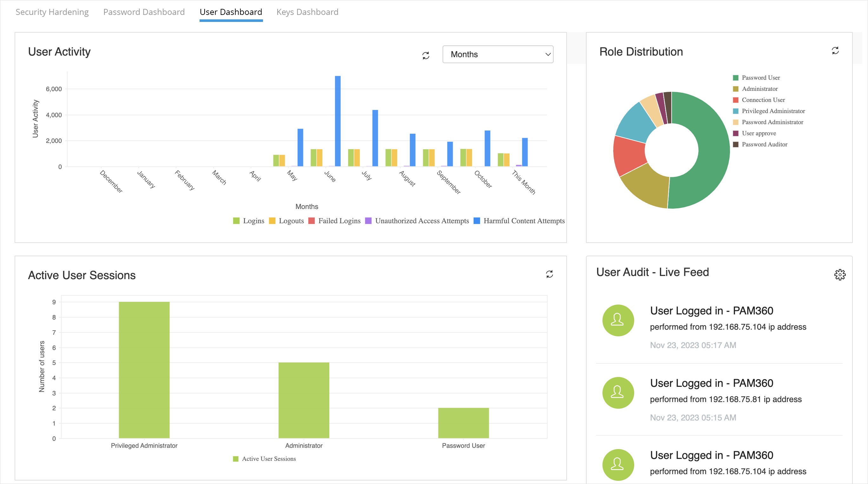Image resolution: width=868 pixels, height=484 pixels.
Task: Open the Months dropdown
Action: click(498, 54)
